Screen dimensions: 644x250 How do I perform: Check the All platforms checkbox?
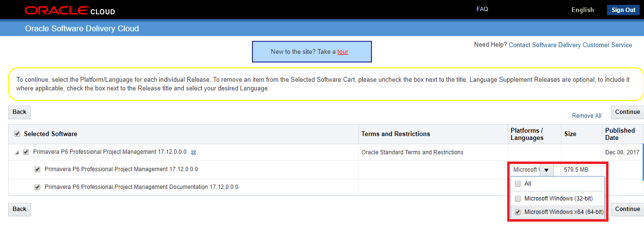point(518,184)
